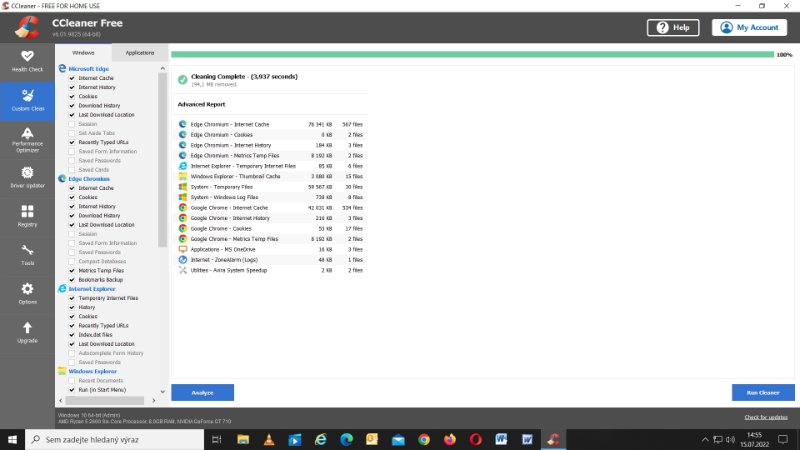The width and height of the screenshot is (800, 450).
Task: Switch to the Applications tab
Action: [139, 52]
